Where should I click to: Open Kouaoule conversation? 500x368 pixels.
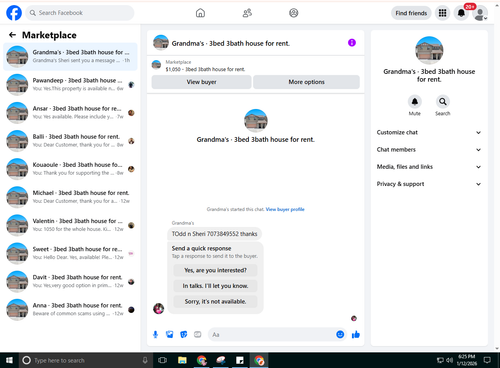[x=70, y=169]
